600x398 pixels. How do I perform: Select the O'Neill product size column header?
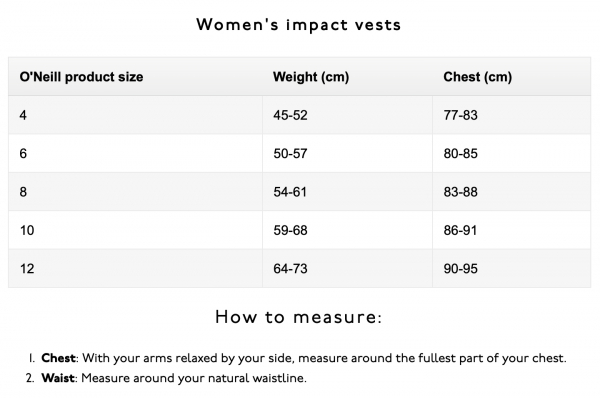click(x=81, y=77)
